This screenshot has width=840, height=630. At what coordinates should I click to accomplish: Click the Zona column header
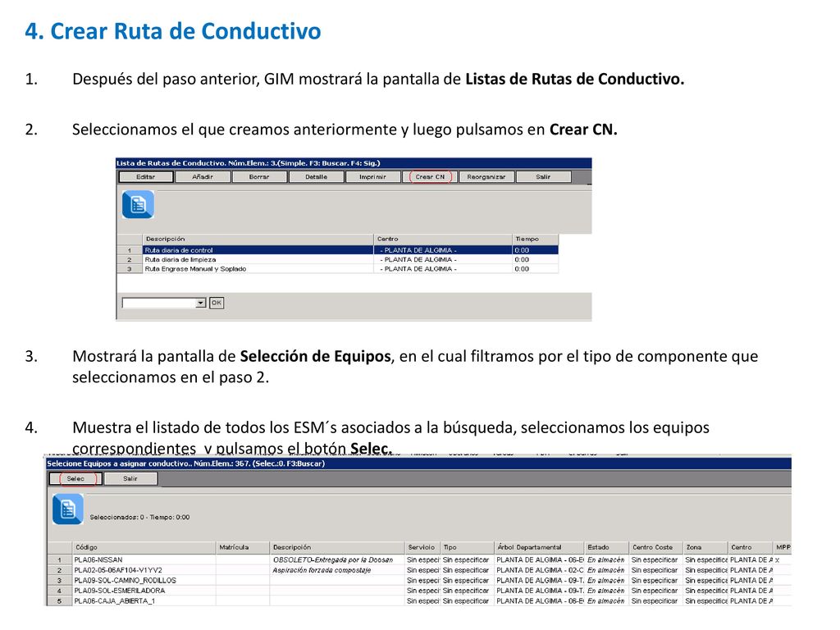[x=706, y=547]
